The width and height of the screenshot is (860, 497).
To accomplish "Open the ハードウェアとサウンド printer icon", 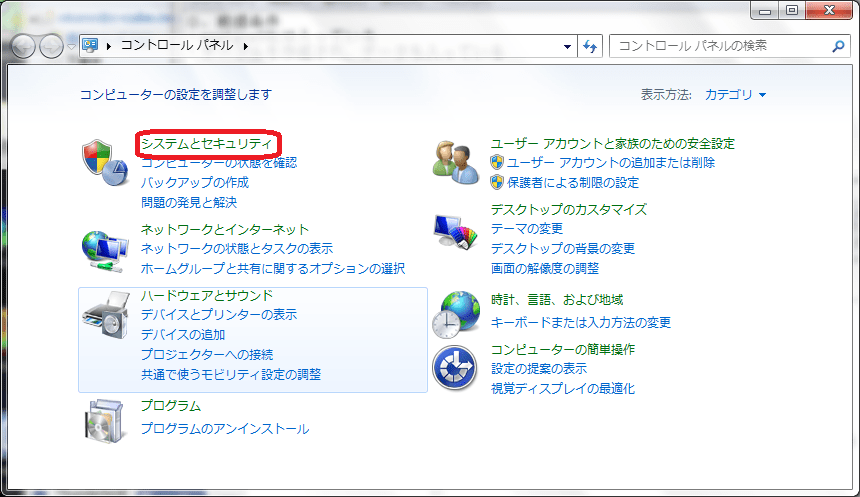I will click(x=105, y=315).
